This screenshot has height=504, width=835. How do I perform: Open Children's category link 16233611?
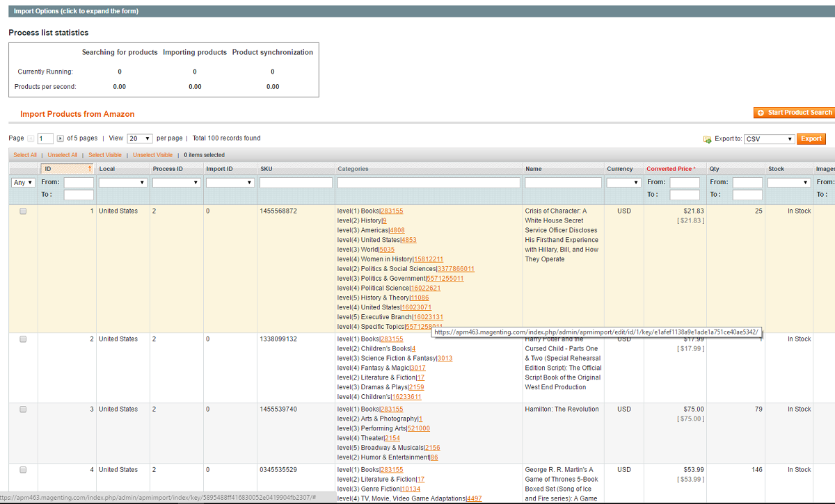[x=406, y=398]
